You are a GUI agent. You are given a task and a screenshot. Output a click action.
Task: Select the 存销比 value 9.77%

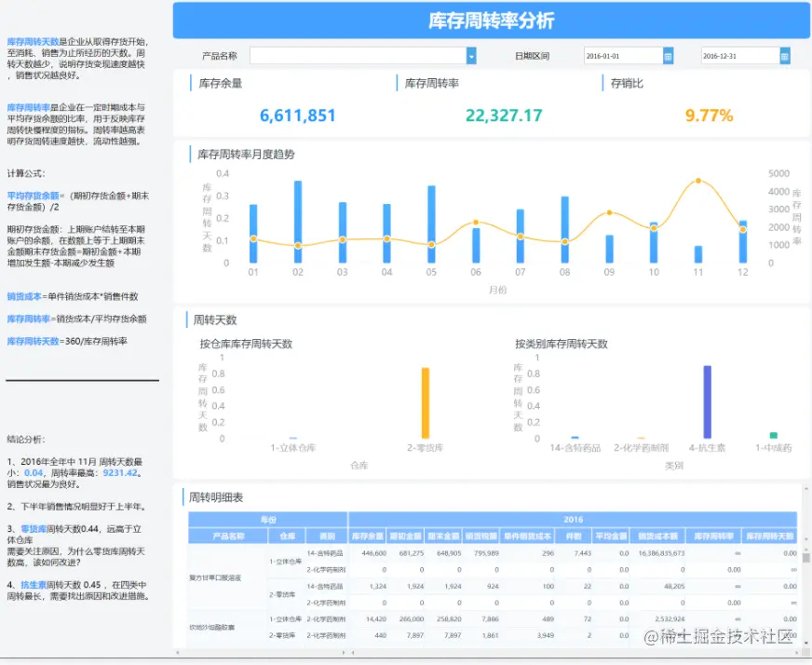(709, 115)
